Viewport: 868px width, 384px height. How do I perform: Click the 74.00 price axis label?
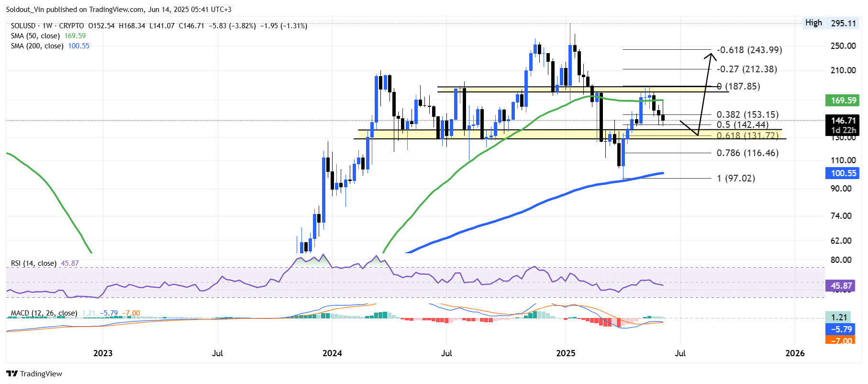point(841,216)
